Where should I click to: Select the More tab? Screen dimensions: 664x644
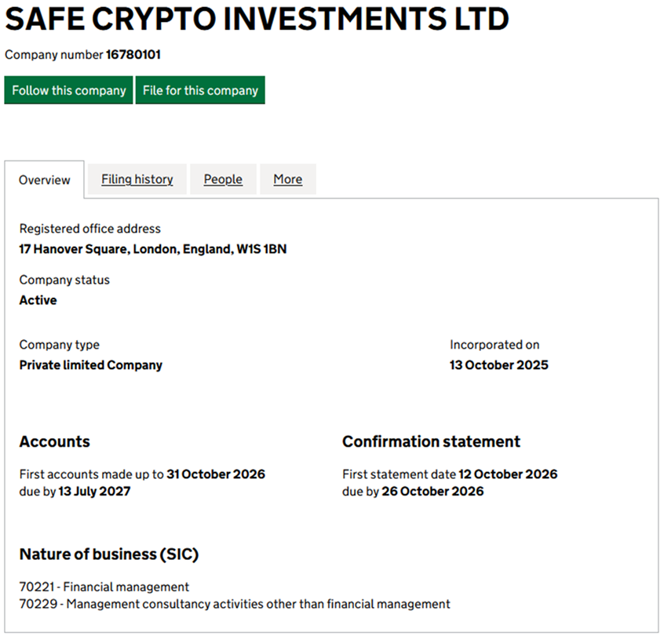(288, 179)
